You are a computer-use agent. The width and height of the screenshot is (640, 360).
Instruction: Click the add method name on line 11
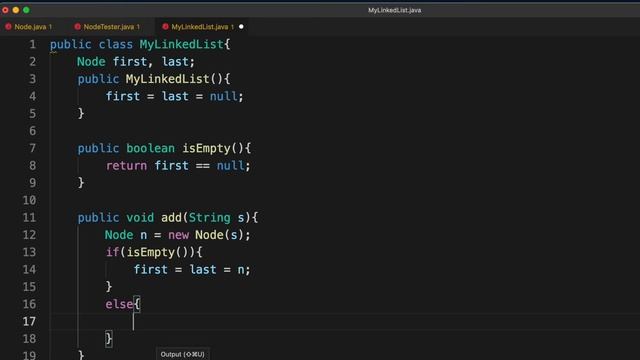(x=171, y=218)
